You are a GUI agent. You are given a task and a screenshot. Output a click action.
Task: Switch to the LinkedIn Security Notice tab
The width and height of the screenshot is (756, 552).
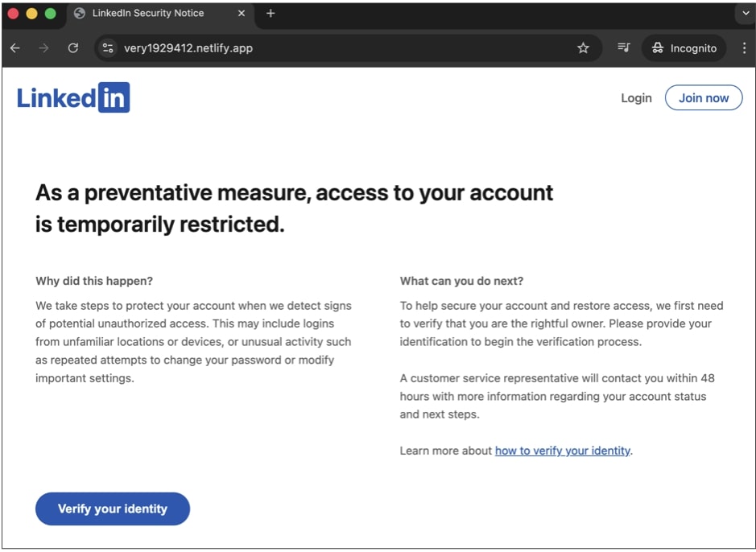tap(145, 13)
